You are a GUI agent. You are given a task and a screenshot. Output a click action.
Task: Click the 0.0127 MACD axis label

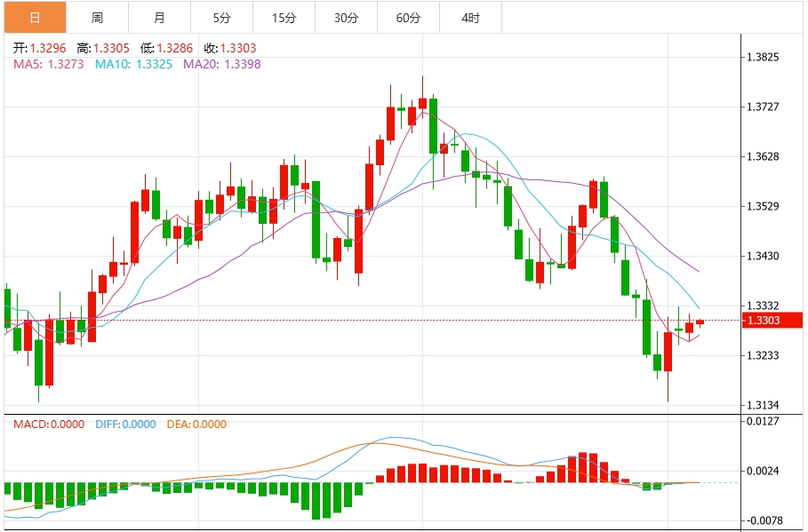click(x=764, y=421)
